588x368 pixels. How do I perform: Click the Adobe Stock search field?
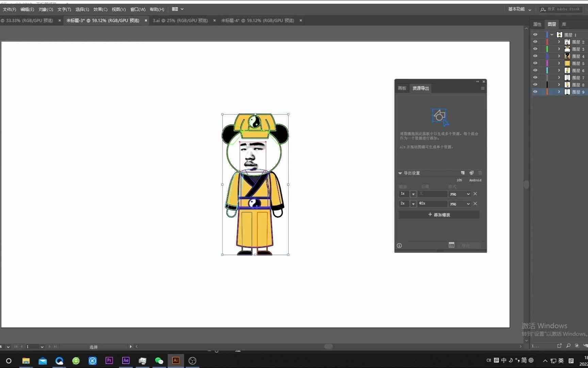(x=561, y=9)
